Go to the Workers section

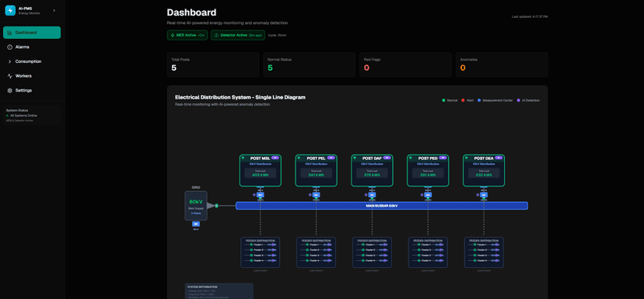[x=32, y=76]
